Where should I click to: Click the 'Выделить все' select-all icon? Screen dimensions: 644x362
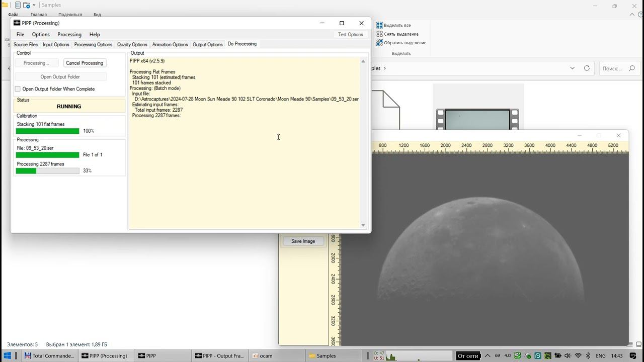coord(380,25)
